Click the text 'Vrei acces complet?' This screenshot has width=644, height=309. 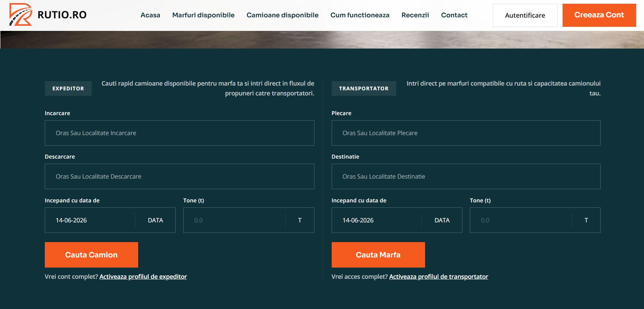360,276
